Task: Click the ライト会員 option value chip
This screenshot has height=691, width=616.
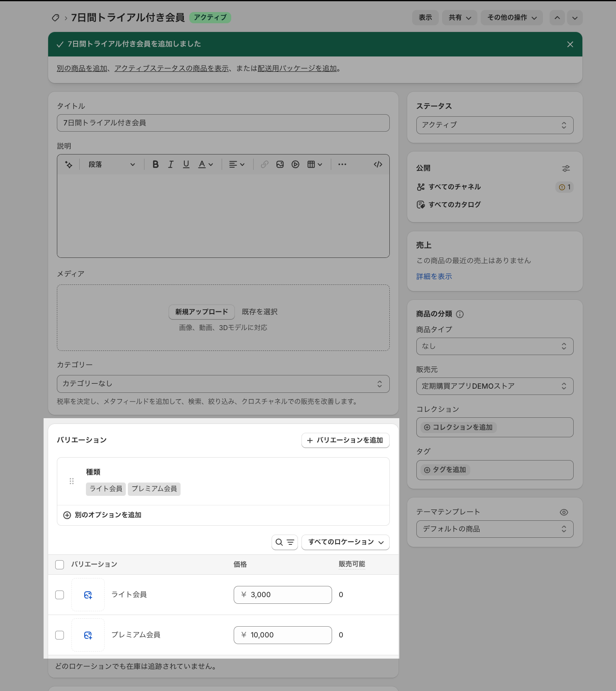Action: tap(106, 489)
